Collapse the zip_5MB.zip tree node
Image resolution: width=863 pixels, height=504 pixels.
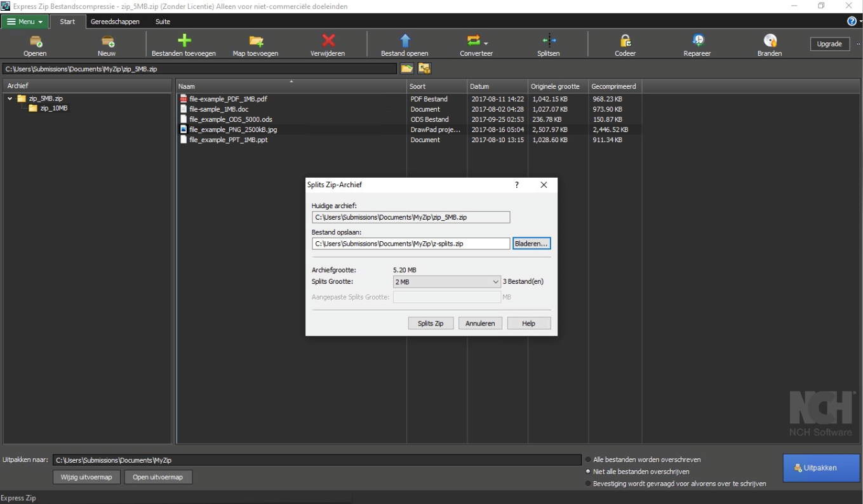pos(10,99)
